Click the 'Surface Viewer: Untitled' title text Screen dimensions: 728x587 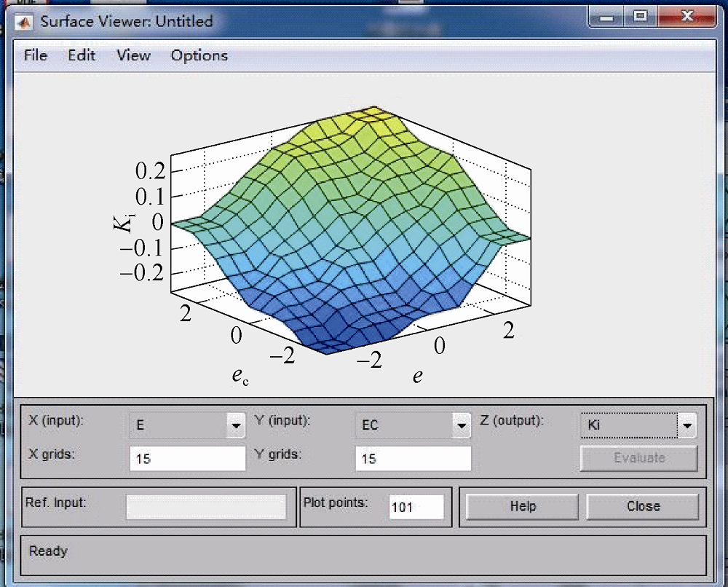pyautogui.click(x=127, y=21)
